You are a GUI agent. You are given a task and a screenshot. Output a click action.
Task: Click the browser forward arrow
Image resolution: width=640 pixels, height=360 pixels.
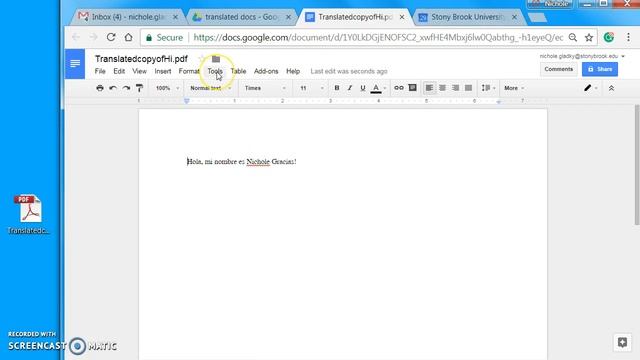(93, 38)
